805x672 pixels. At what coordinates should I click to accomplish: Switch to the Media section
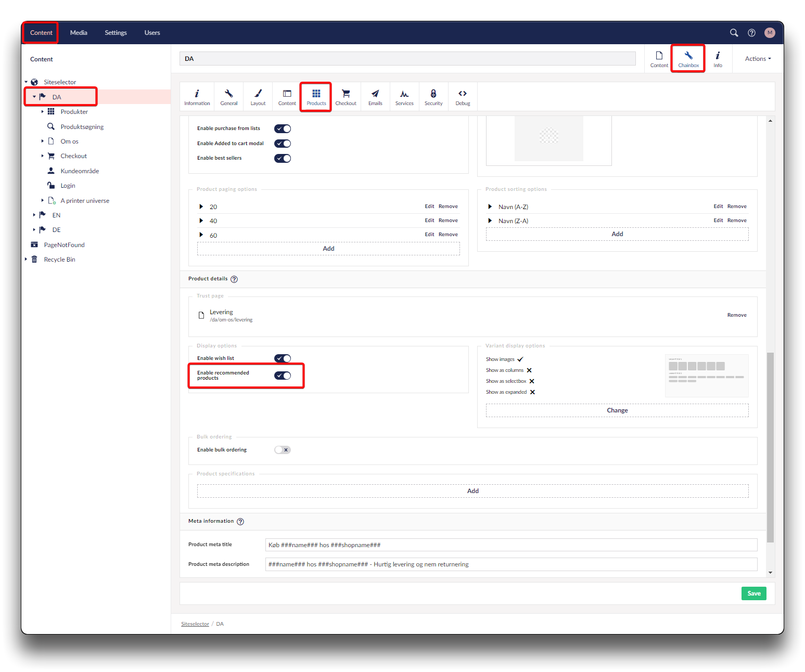pos(79,33)
